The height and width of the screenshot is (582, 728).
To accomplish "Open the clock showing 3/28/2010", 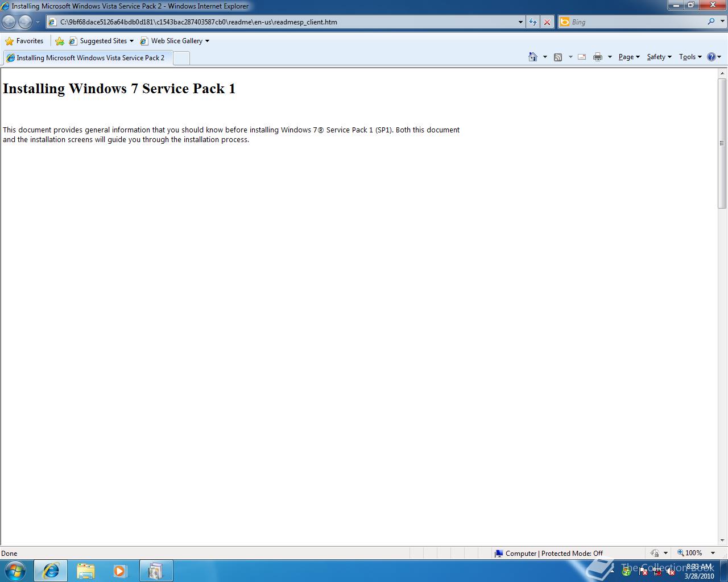I will pyautogui.click(x=700, y=571).
